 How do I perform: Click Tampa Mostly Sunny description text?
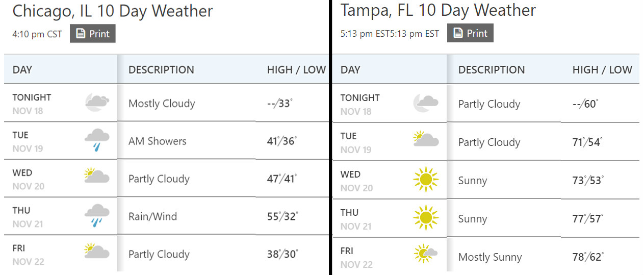pyautogui.click(x=490, y=257)
